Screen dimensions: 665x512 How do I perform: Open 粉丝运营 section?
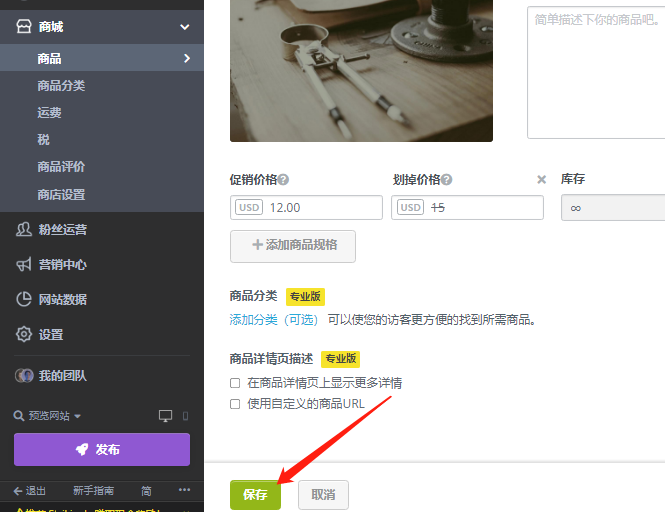tap(62, 229)
